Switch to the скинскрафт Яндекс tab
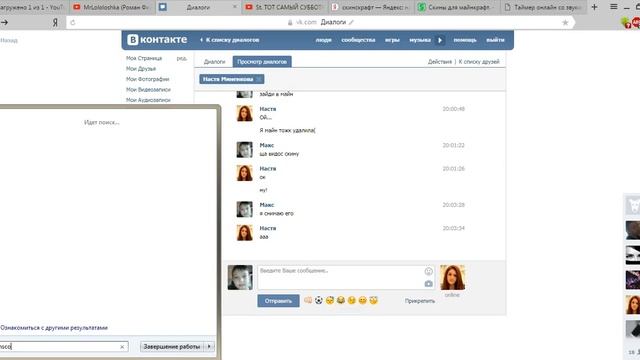Image resolution: width=640 pixels, height=360 pixels. point(371,7)
